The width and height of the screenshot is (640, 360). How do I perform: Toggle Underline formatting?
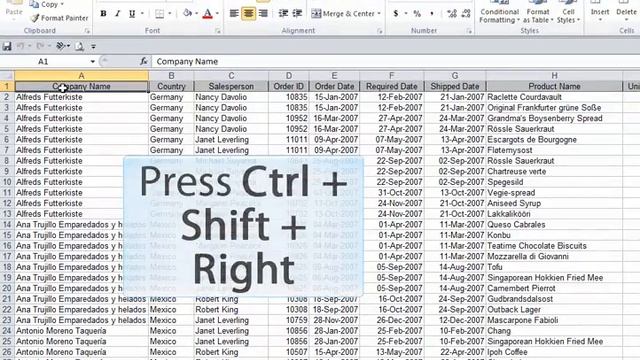pos(132,13)
